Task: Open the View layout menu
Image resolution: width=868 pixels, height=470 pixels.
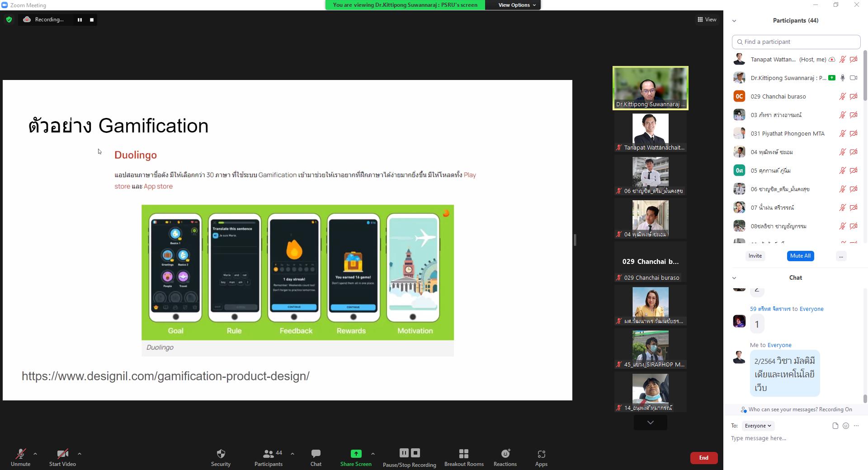Action: pos(707,19)
